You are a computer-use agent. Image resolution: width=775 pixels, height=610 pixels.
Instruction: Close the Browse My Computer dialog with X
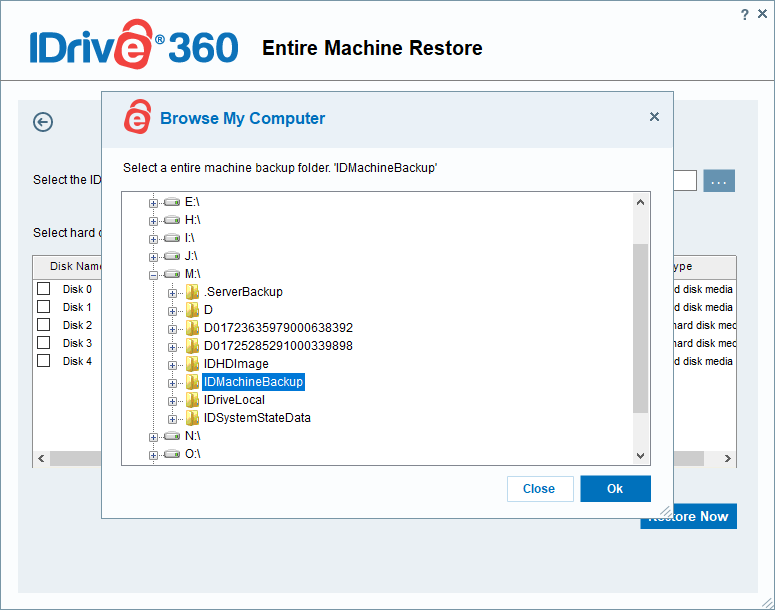(654, 117)
